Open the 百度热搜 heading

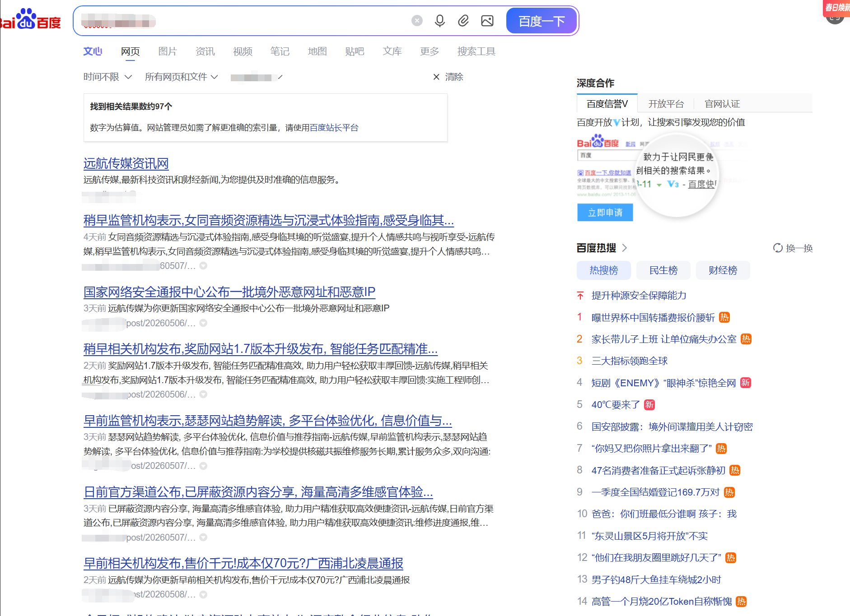(x=596, y=248)
